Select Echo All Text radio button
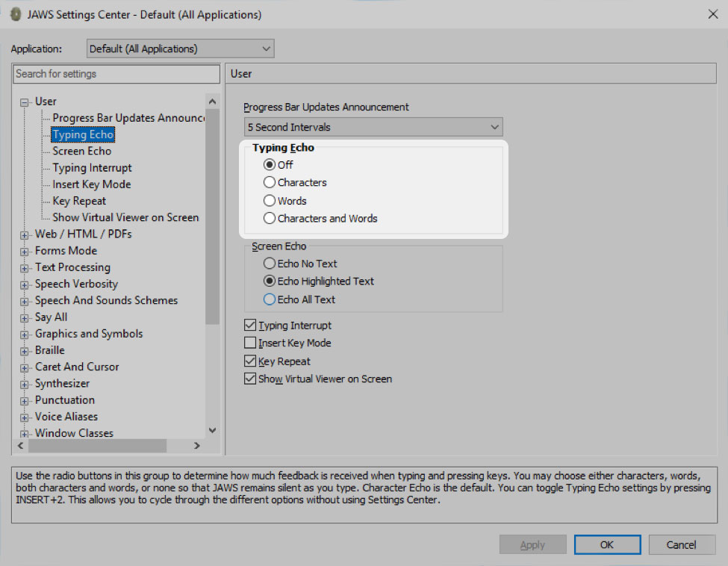This screenshot has height=566, width=728. click(x=270, y=299)
